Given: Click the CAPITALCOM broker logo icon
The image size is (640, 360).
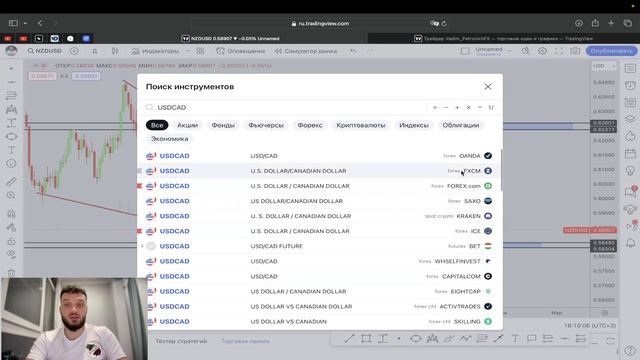Looking at the screenshot, I should tap(488, 276).
